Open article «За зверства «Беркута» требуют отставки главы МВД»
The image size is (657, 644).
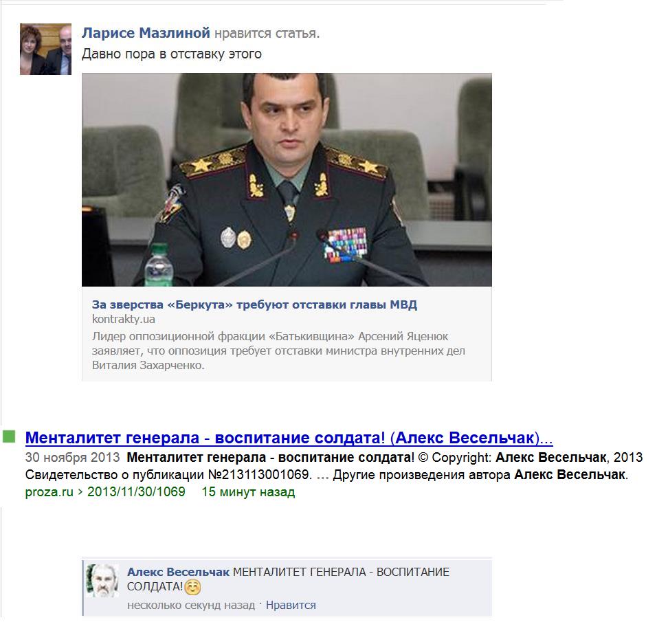click(254, 304)
